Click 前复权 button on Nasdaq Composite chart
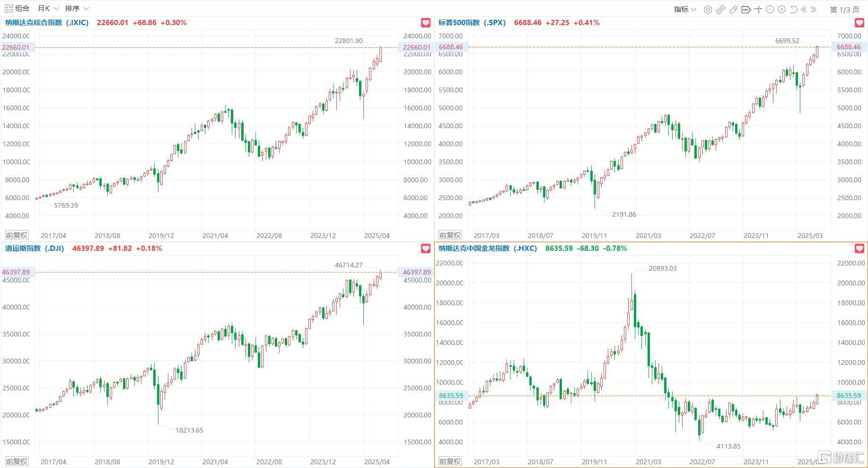 pos(17,235)
